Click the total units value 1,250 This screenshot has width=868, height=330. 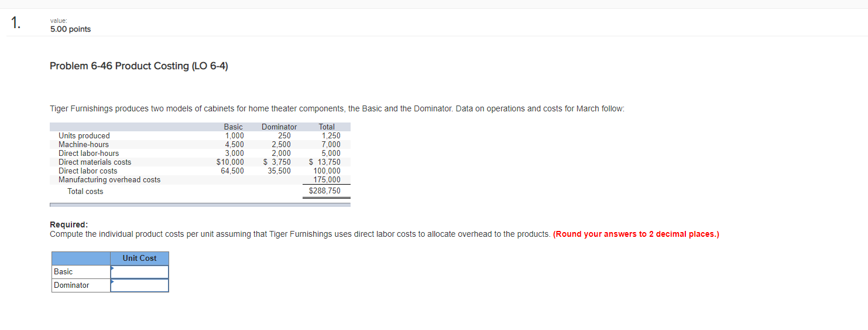click(331, 136)
